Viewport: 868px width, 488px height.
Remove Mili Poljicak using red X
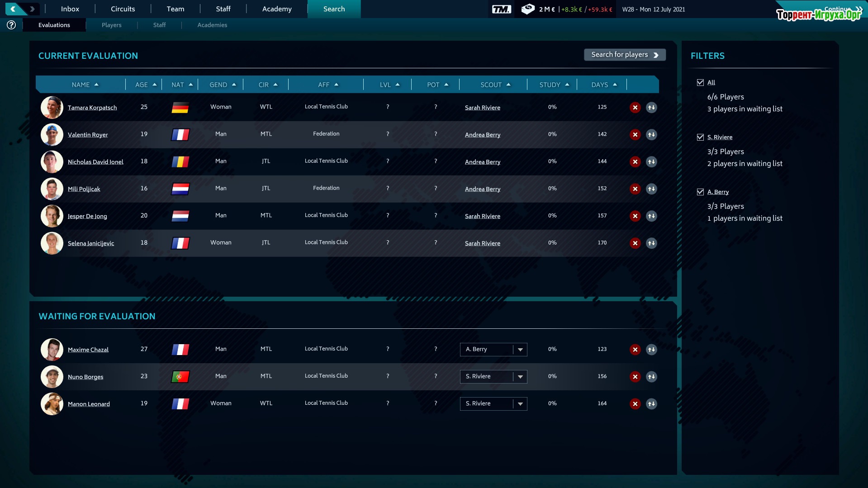pos(635,189)
